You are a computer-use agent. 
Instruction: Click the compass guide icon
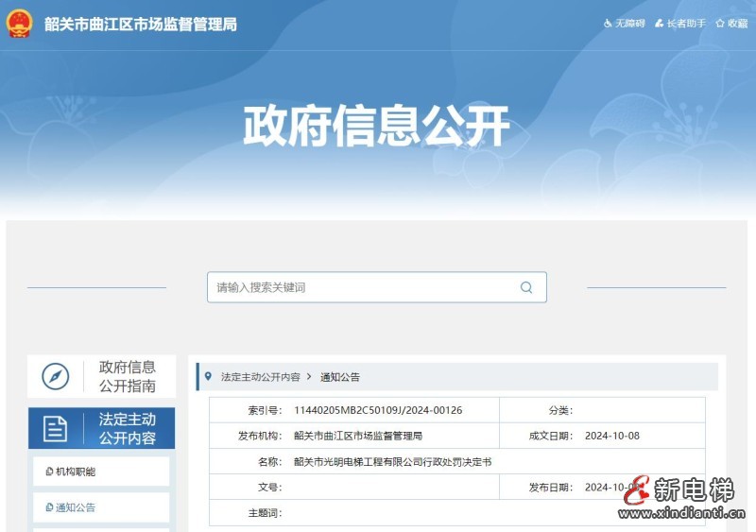tap(56, 376)
